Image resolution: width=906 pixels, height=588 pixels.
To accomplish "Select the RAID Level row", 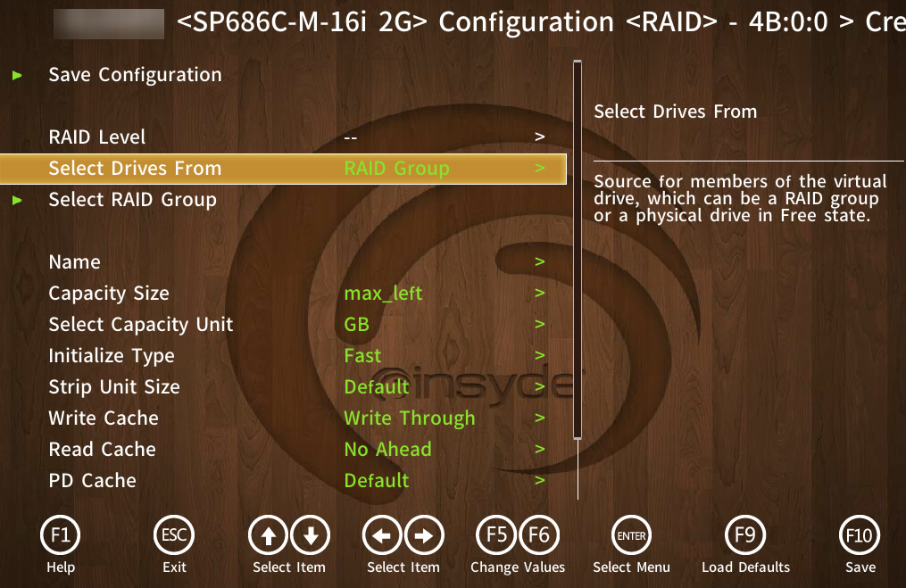I will [x=283, y=137].
